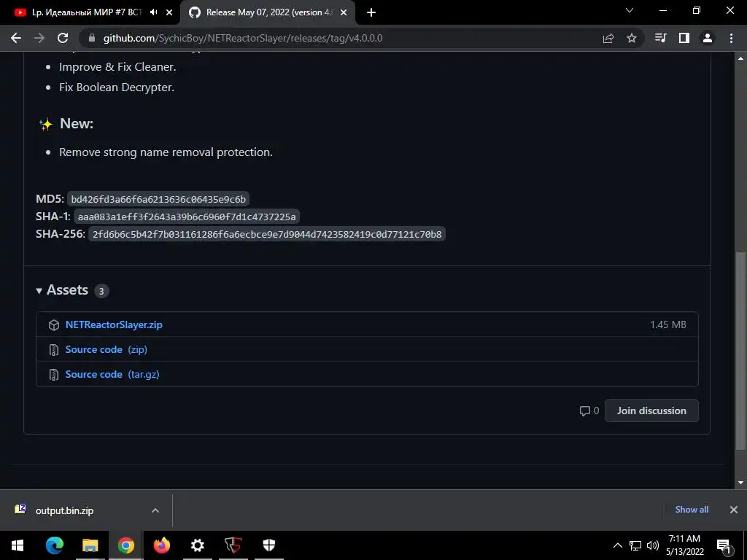Download Source code (zip)

click(107, 349)
